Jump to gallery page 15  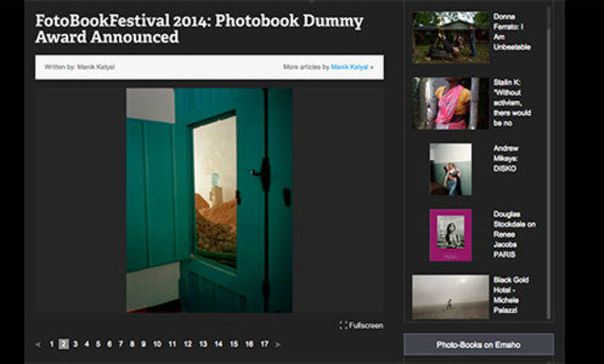click(x=234, y=344)
